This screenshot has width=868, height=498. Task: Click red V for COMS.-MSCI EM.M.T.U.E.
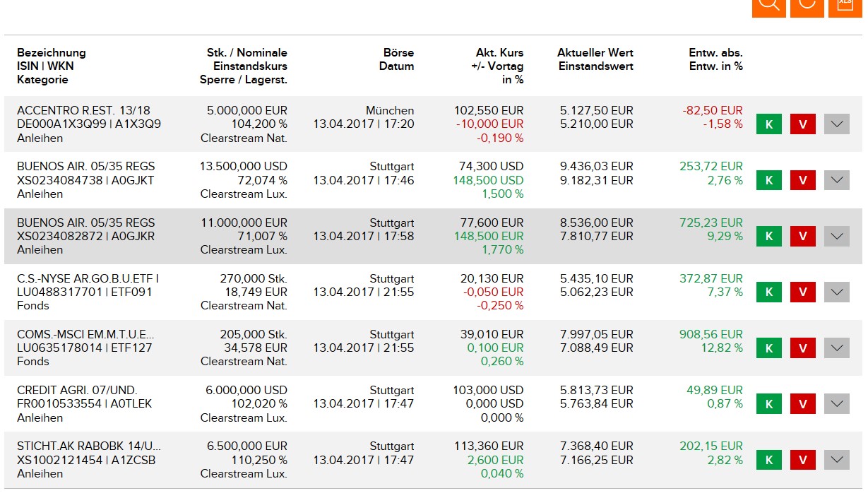tap(802, 348)
